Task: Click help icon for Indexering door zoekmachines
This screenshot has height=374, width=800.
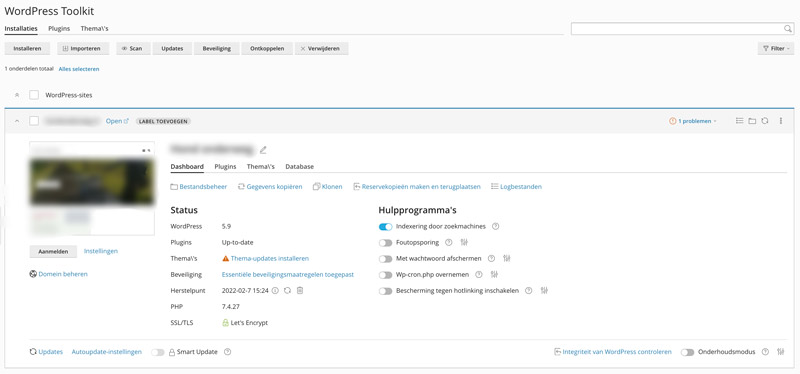Action: (x=495, y=227)
